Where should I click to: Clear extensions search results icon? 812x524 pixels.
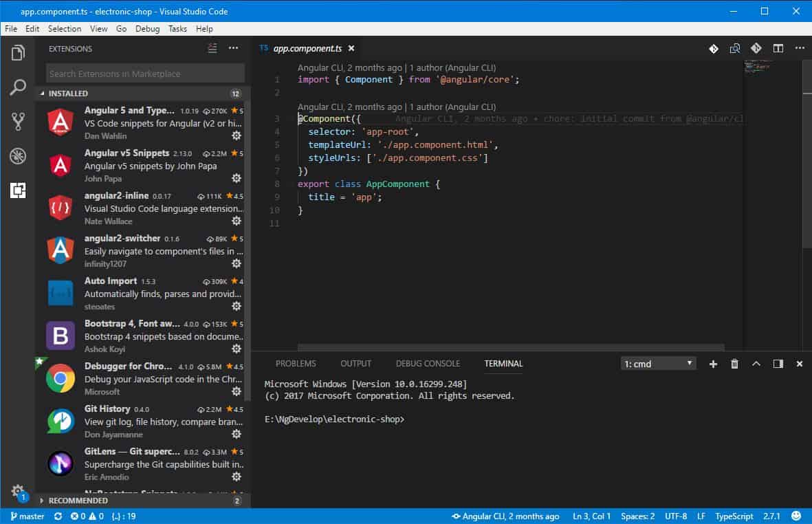(x=212, y=48)
